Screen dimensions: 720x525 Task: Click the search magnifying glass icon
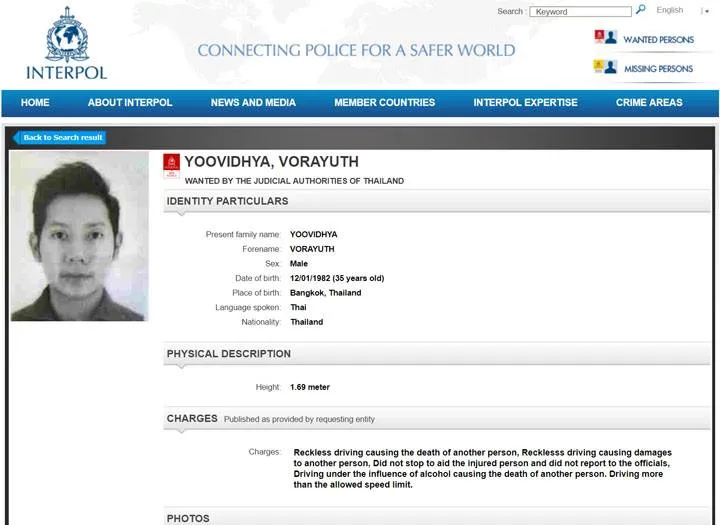[641, 10]
